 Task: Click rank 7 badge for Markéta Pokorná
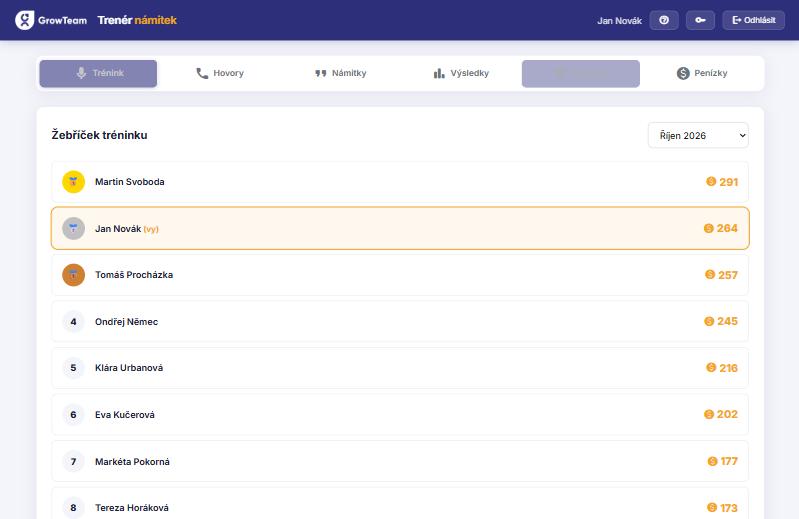coord(73,461)
